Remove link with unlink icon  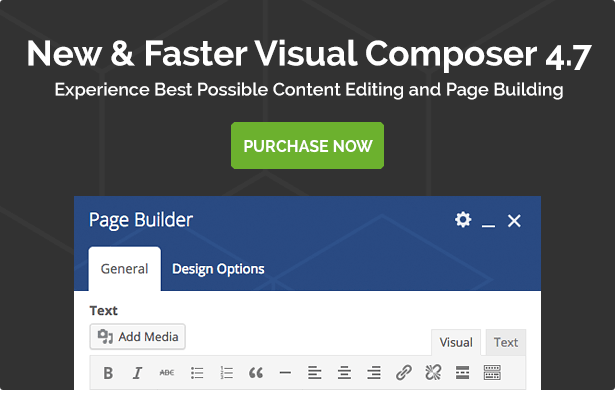point(433,373)
